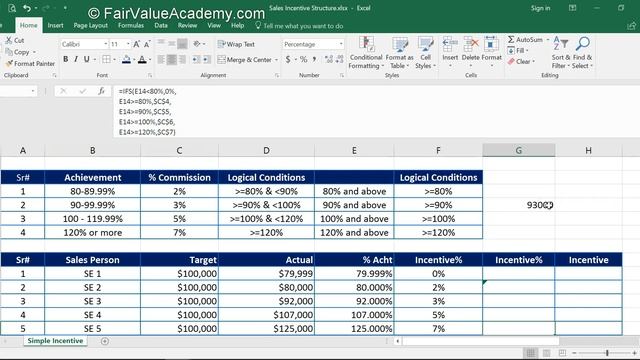
Task: Switch to the Formulas tab
Action: coord(131,25)
